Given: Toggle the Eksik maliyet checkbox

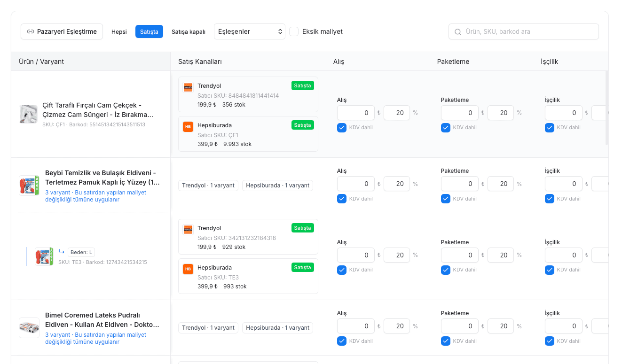Looking at the screenshot, I should (x=294, y=31).
